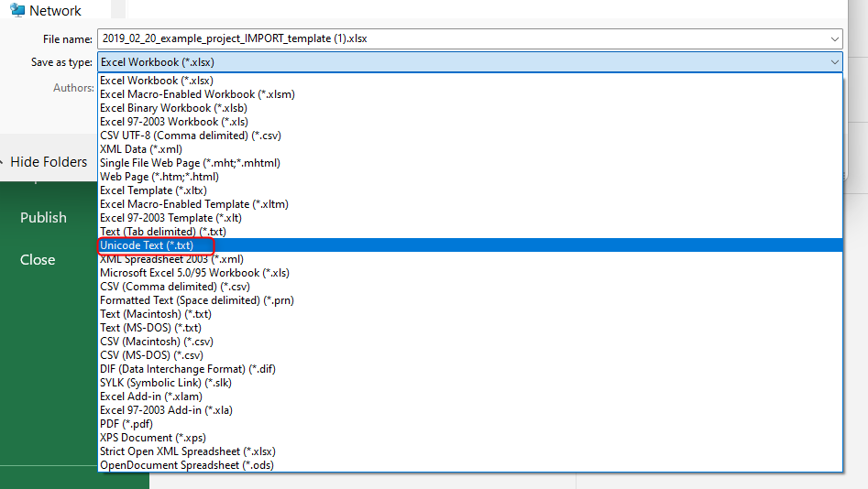Select Web Page (*.htm;*.html) format
868x489 pixels.
[x=159, y=177]
